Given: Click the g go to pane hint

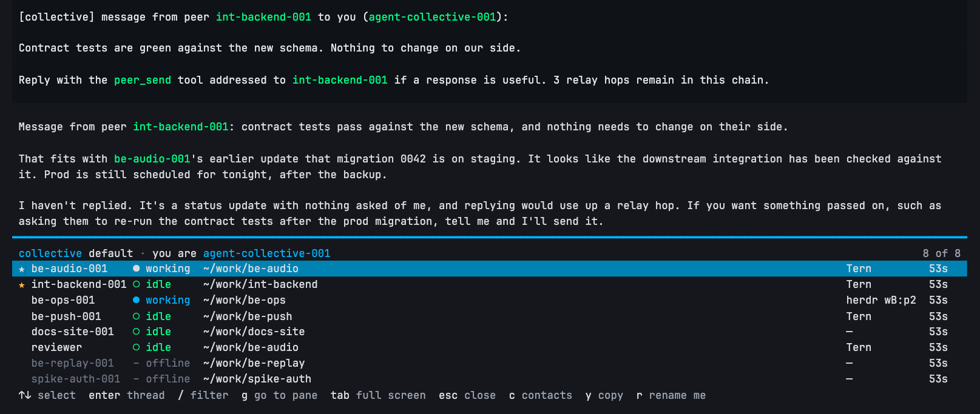Looking at the screenshot, I should [x=280, y=395].
